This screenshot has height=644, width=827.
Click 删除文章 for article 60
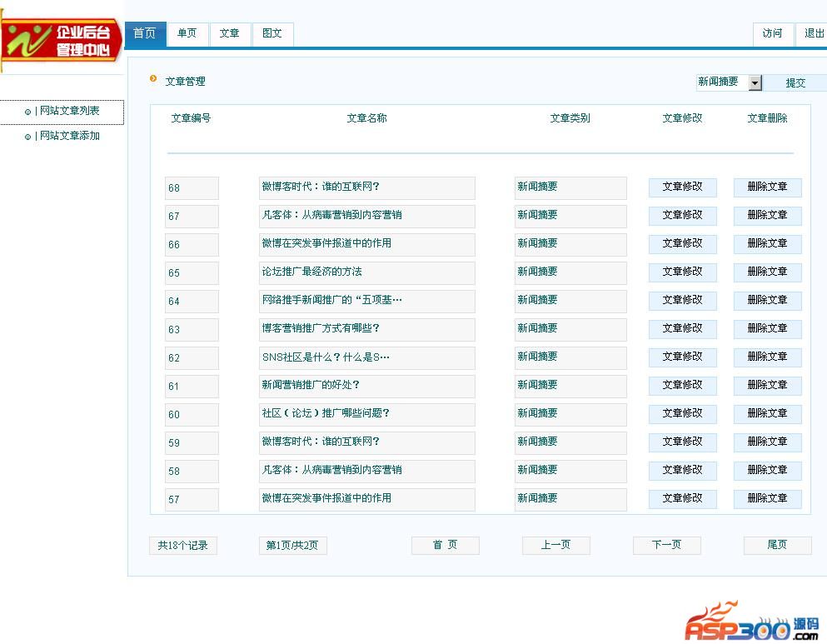click(767, 414)
